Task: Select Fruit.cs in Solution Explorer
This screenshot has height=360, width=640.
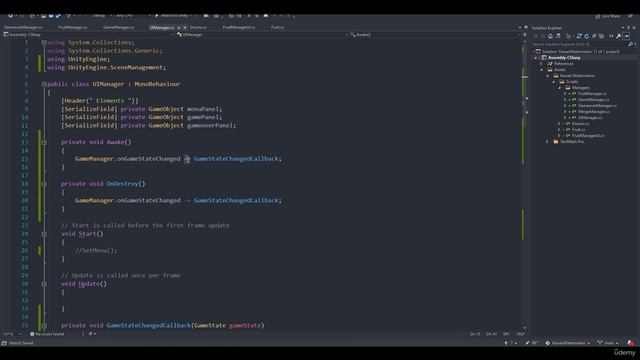Action: coord(578,129)
